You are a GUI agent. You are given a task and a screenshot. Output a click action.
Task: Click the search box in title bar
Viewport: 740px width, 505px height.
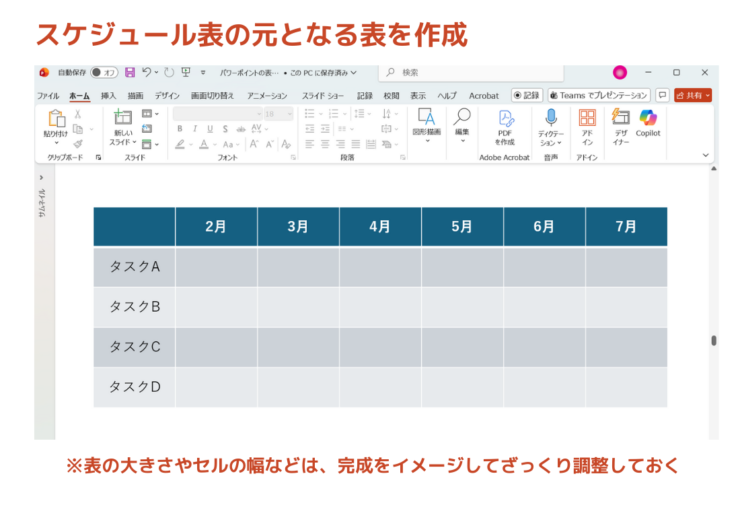coord(471,72)
